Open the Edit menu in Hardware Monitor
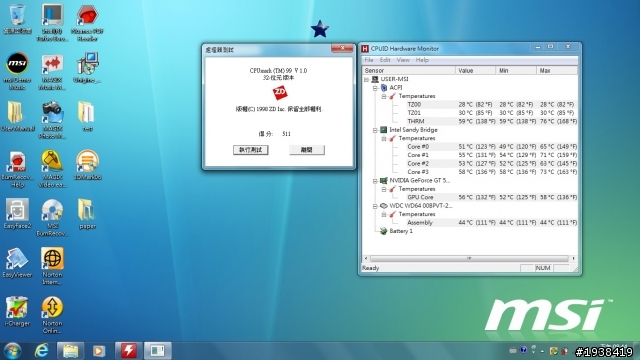The height and width of the screenshot is (360, 640). [385, 60]
